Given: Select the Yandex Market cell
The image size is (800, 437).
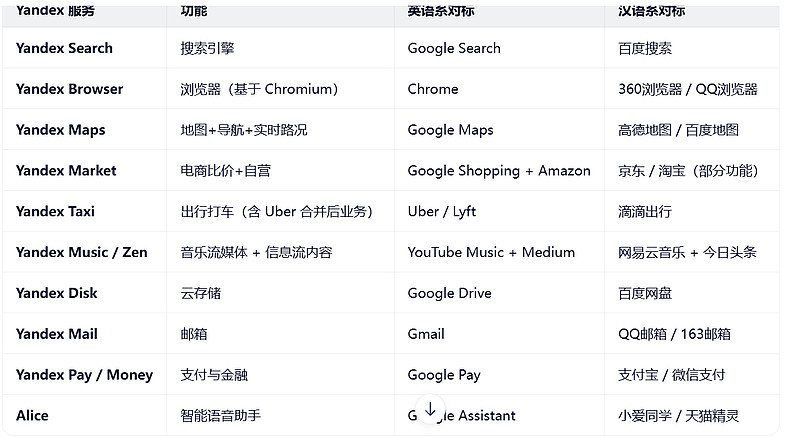Looking at the screenshot, I should coord(66,171).
